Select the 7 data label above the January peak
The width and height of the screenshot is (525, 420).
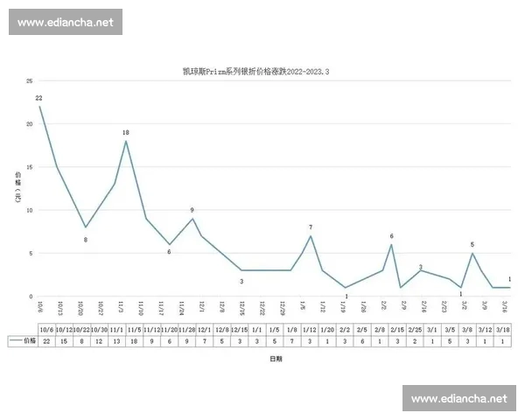coord(311,227)
